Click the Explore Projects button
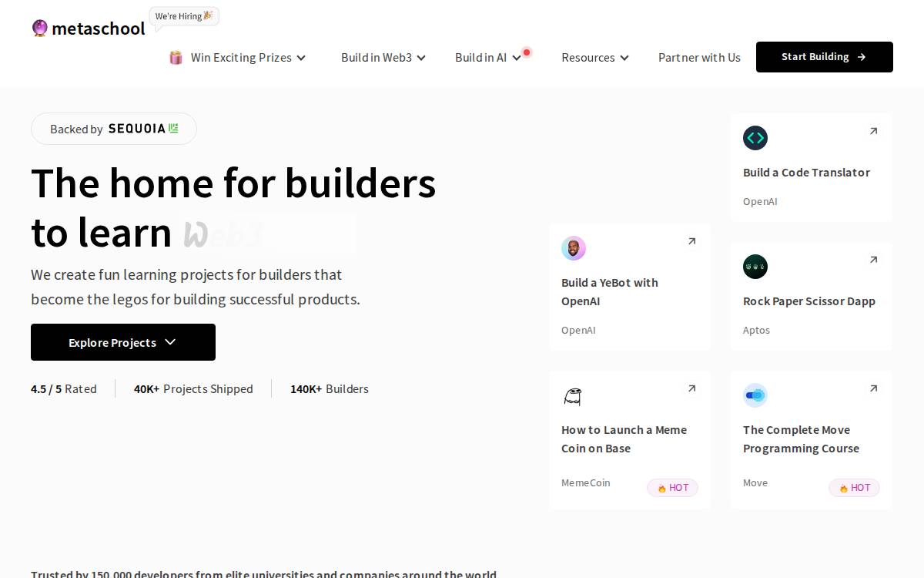This screenshot has height=578, width=924. [x=123, y=342]
